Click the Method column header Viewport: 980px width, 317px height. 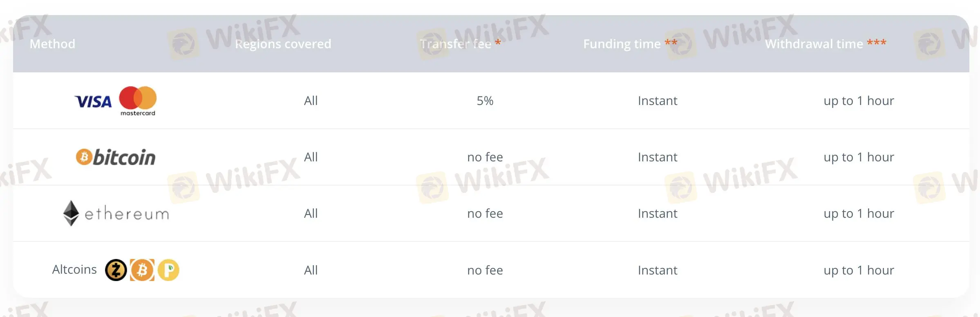(x=52, y=44)
